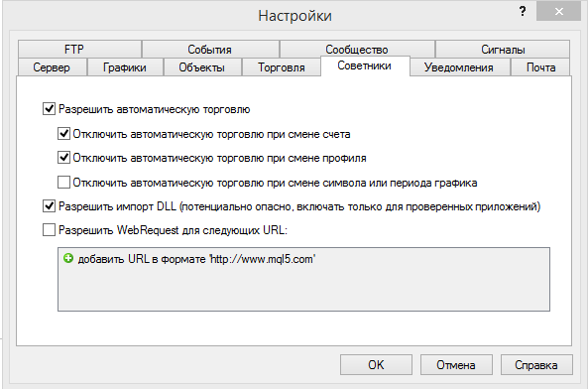Viewport: 588px width, 389px height.
Task: Toggle Разрешить автоматическую торговлю checkbox
Action: pos(49,109)
